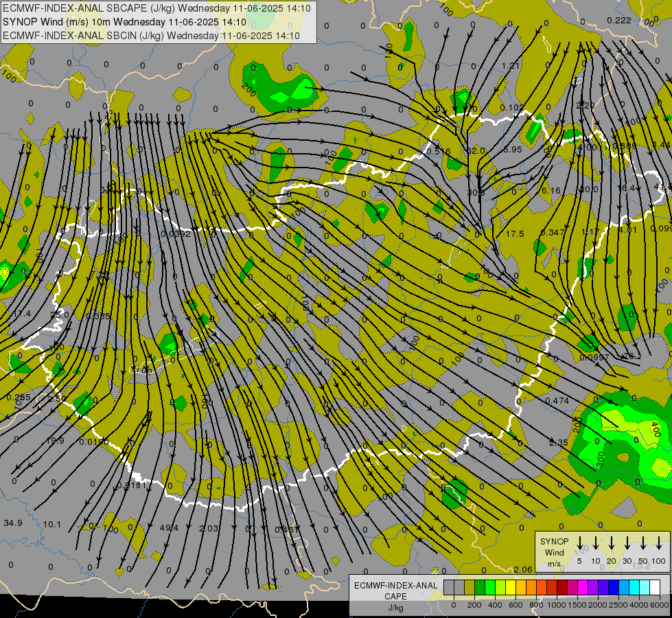This screenshot has width=672, height=618.
Task: Click the 0.0392 station value
Action: (176, 233)
